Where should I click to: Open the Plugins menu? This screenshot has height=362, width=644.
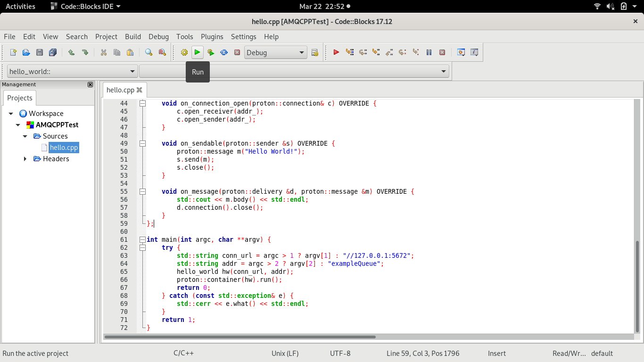click(212, 36)
